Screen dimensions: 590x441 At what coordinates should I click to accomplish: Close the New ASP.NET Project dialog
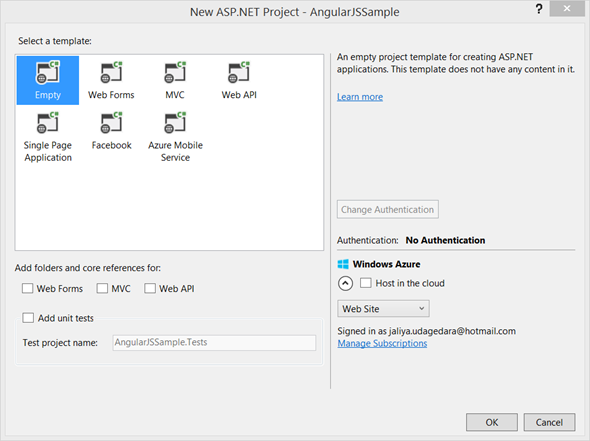(x=567, y=9)
